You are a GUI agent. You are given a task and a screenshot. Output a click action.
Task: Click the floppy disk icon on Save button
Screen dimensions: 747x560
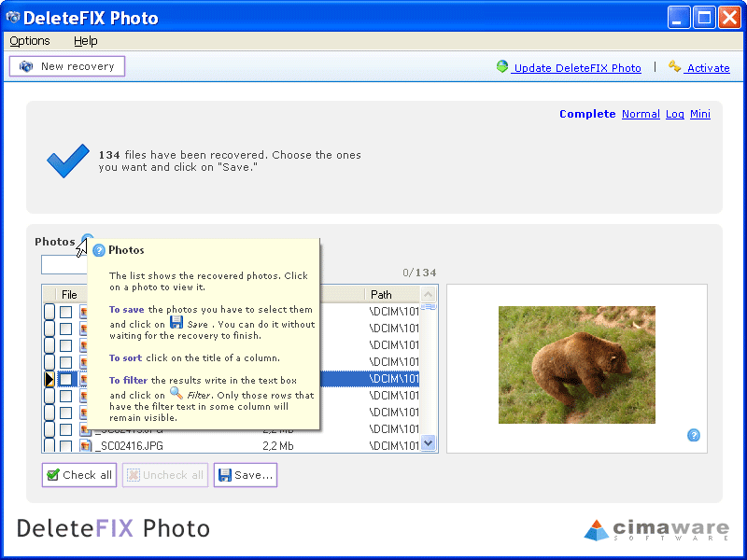point(224,475)
